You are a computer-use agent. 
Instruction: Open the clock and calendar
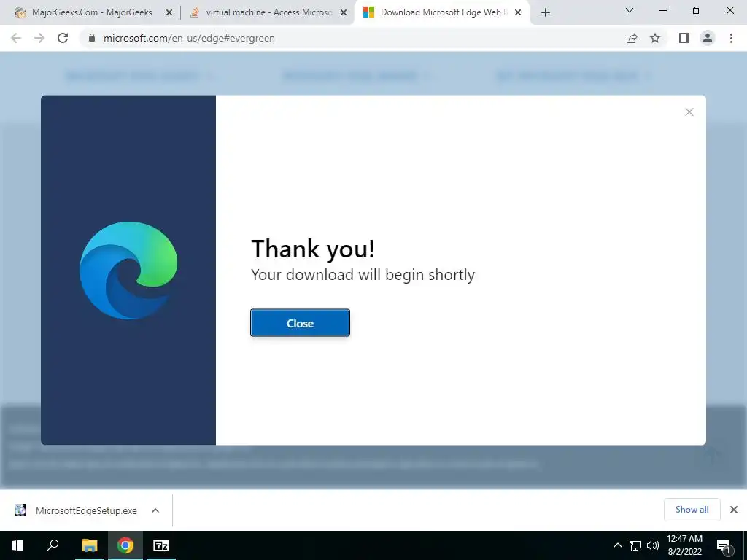tap(684, 545)
